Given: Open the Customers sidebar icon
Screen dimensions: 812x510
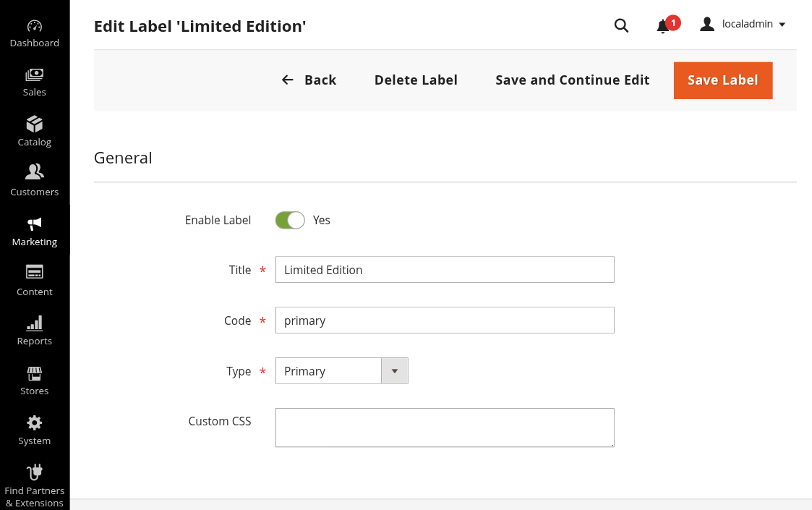Looking at the screenshot, I should (35, 172).
